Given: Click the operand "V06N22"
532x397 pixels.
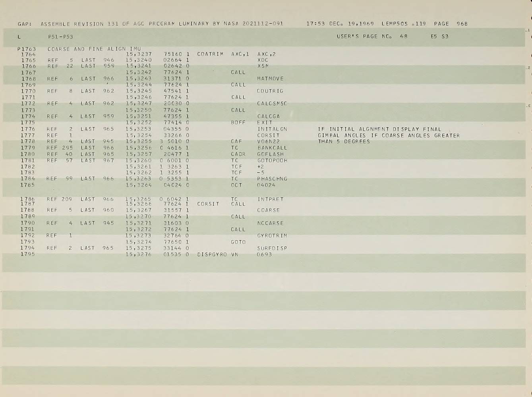Looking at the screenshot, I should tap(268, 141).
